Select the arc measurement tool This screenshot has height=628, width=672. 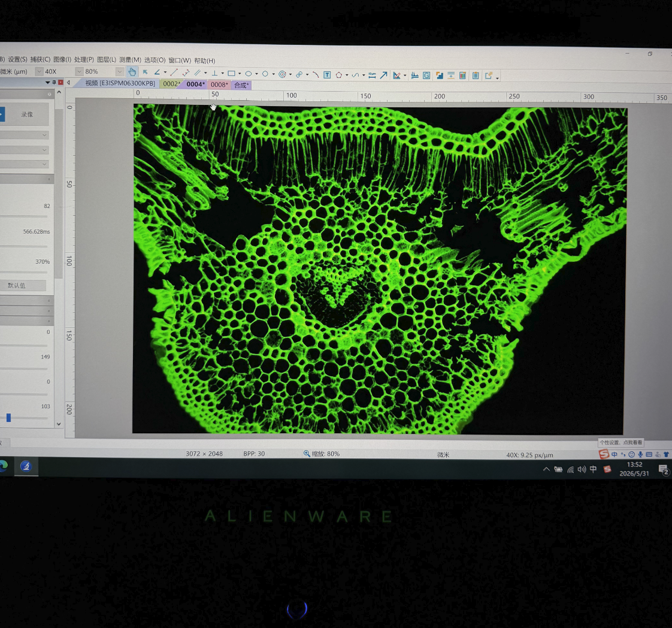[x=316, y=74]
